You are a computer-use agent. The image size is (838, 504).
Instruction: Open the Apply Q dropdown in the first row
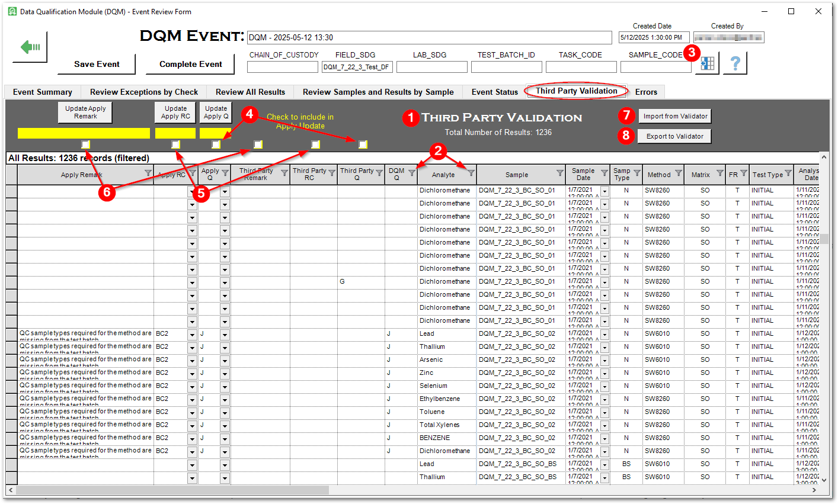pyautogui.click(x=224, y=190)
